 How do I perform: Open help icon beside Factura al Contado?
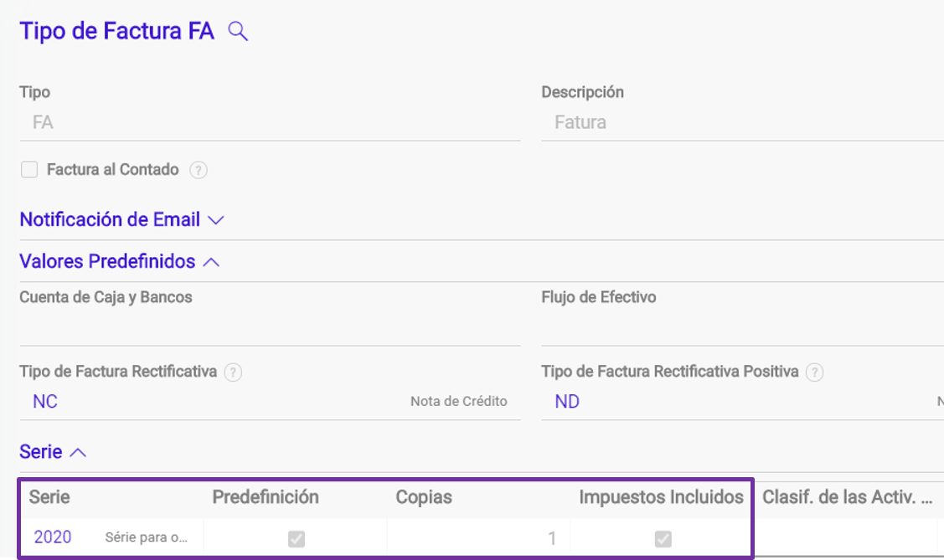199,170
